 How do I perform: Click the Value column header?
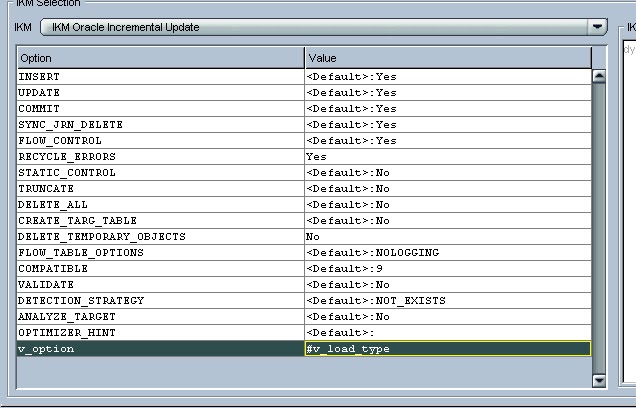tap(448, 58)
